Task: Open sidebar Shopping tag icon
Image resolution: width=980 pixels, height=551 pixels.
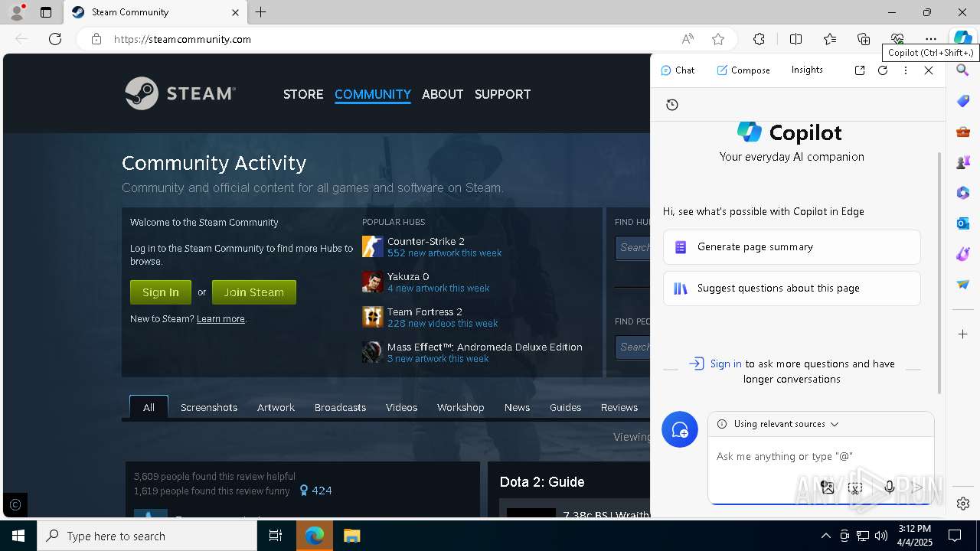Action: point(963,101)
